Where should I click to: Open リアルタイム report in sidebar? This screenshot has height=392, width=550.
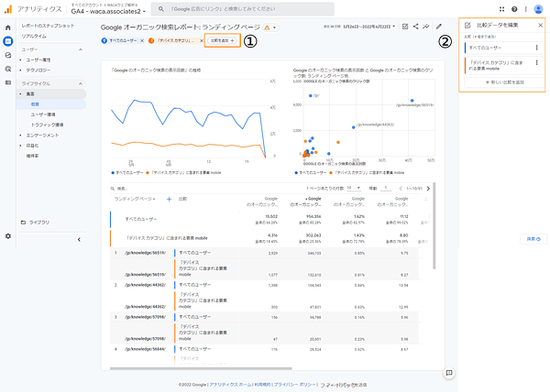coord(34,36)
